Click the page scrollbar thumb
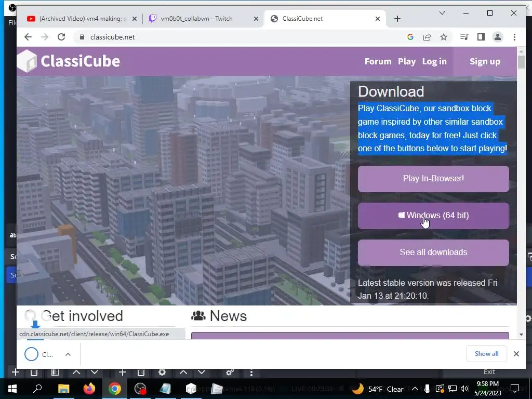 (x=521, y=62)
